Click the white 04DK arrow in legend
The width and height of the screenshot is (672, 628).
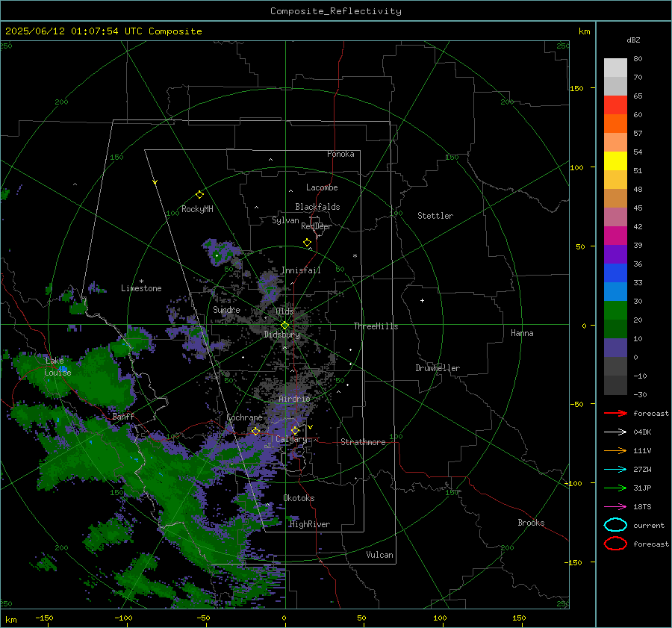pos(615,432)
